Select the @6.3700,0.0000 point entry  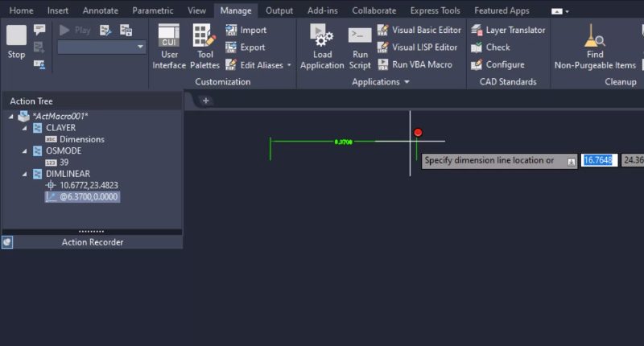[x=89, y=196]
